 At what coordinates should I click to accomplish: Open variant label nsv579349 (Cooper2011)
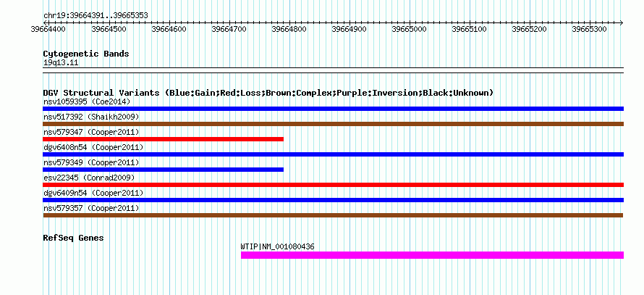(91, 162)
